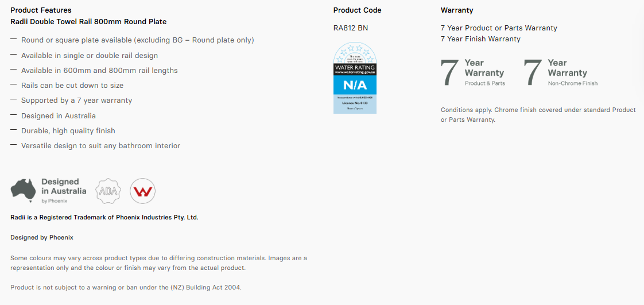
Task: Click the 7 Year Product & Parts warranty badge
Action: (473, 73)
